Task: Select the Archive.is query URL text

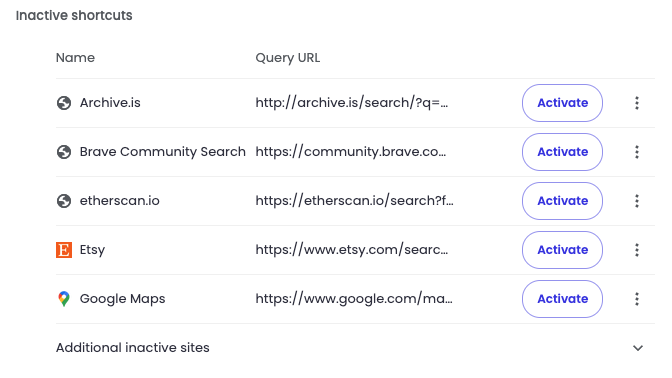Action: pyautogui.click(x=352, y=103)
